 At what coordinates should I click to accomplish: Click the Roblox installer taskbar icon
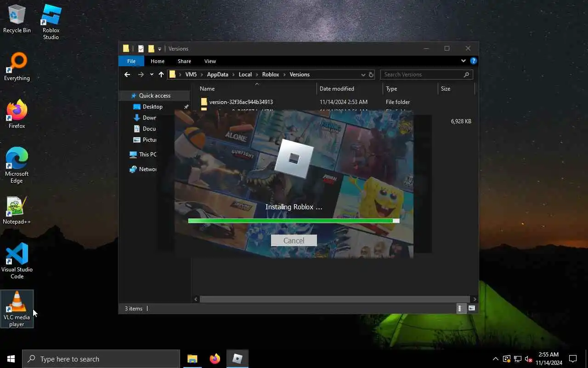click(237, 359)
